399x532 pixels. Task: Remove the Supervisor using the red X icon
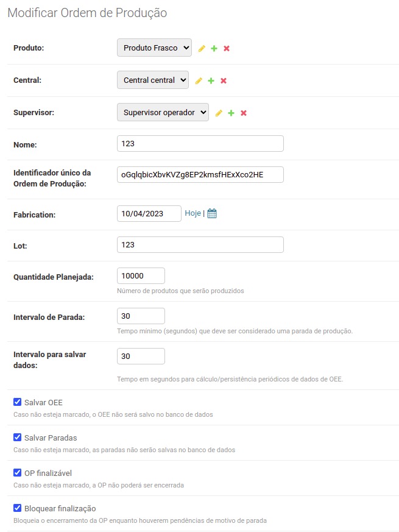point(243,113)
